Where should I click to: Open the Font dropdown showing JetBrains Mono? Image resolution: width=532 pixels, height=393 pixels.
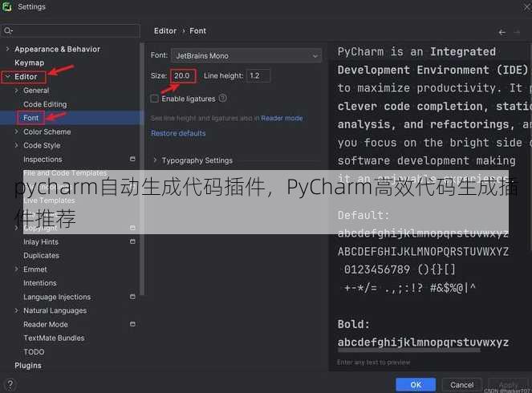[246, 55]
